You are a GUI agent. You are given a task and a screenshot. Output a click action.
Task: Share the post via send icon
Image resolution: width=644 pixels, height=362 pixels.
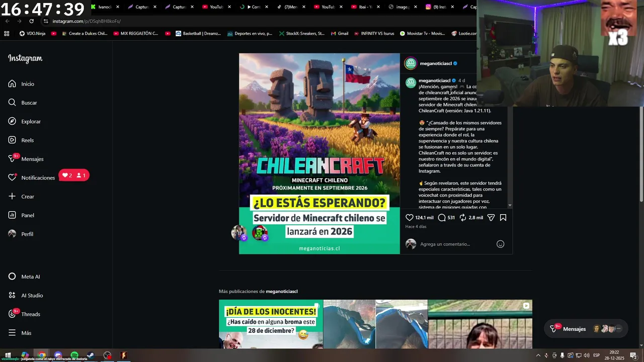click(491, 218)
